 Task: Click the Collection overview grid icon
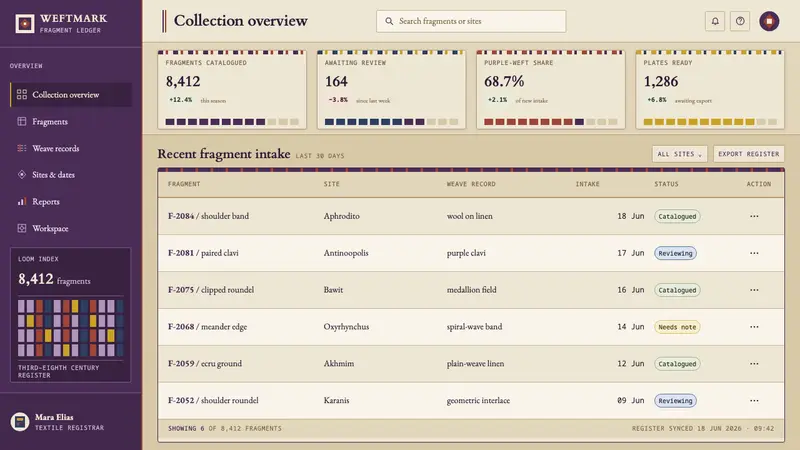point(21,95)
